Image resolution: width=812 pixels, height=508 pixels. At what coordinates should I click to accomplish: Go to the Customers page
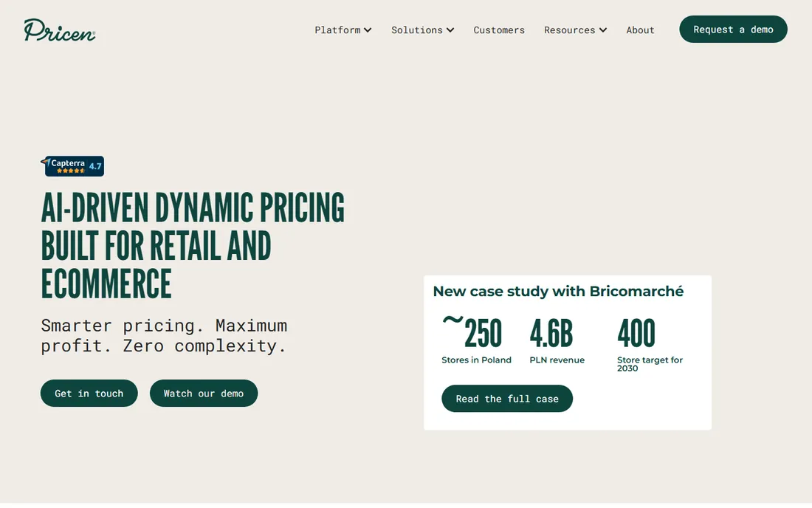[499, 30]
